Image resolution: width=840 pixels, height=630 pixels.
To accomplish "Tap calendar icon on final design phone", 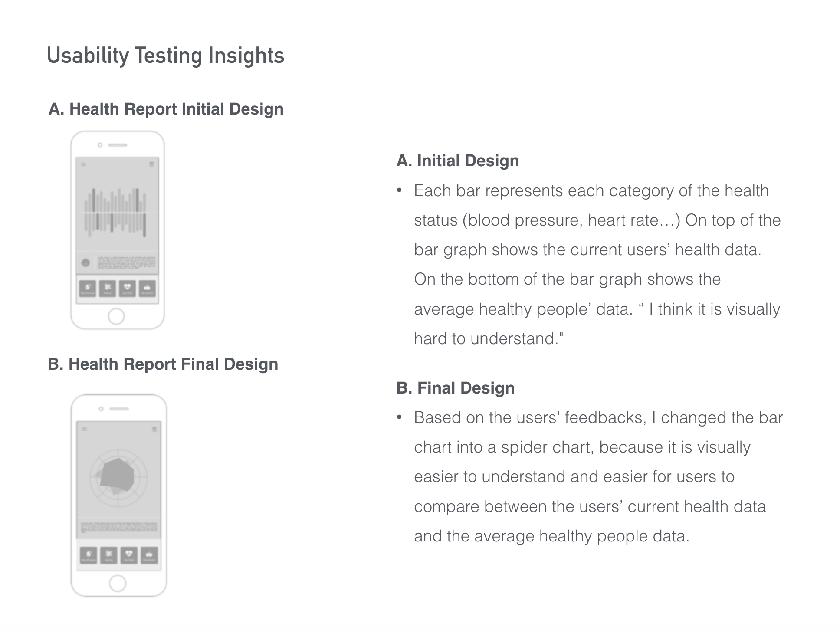I will (x=154, y=429).
